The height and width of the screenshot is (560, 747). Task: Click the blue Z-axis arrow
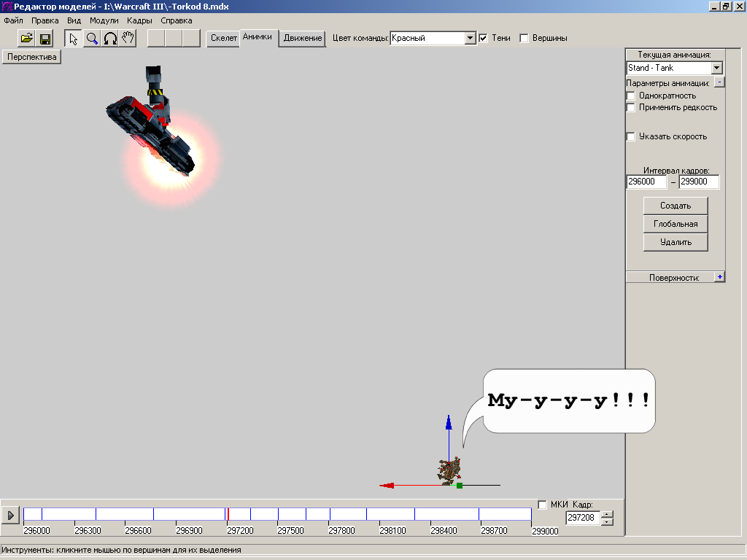click(x=449, y=423)
